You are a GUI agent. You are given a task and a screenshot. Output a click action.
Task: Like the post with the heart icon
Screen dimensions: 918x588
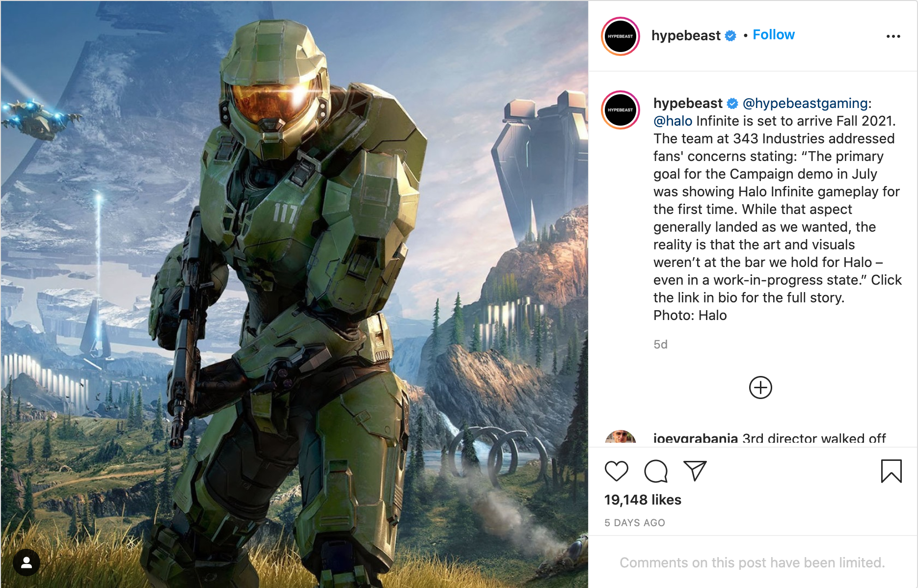pos(616,471)
